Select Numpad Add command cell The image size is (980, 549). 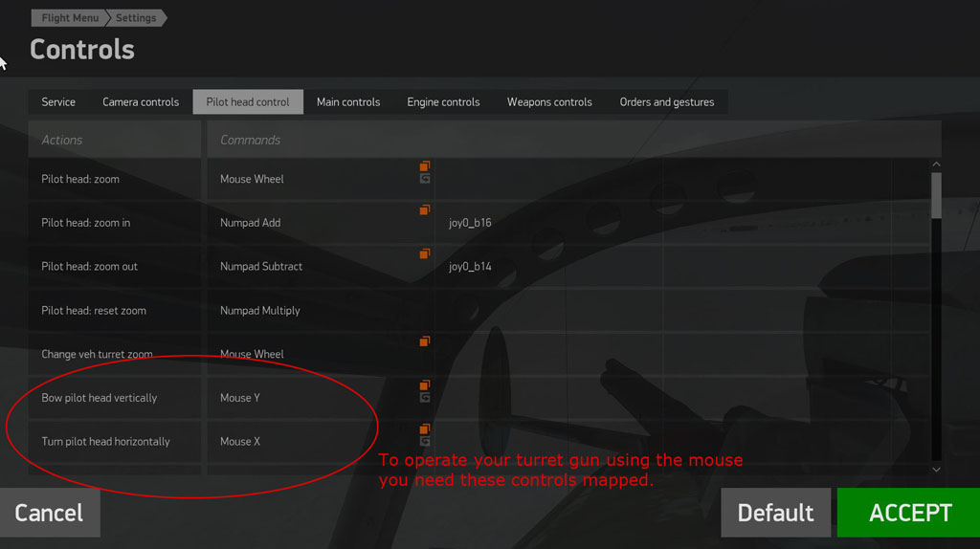321,222
